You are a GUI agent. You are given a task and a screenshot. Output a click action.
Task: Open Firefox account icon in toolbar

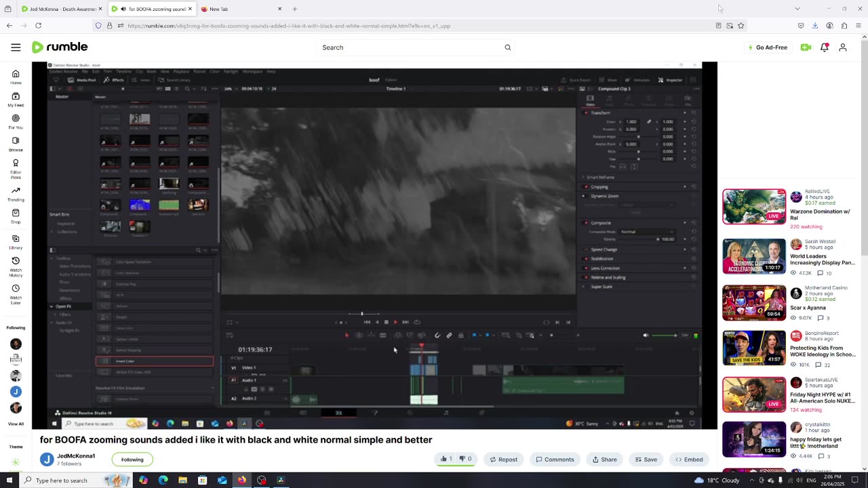click(829, 26)
